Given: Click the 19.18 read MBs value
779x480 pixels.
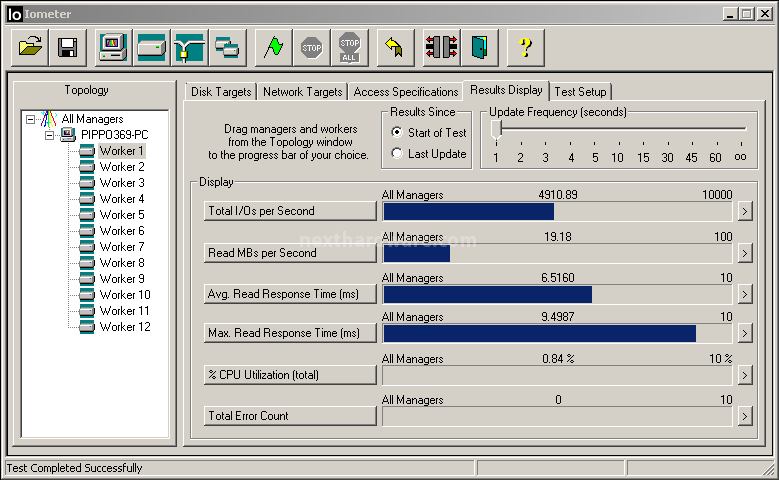Looking at the screenshot, I should (557, 237).
